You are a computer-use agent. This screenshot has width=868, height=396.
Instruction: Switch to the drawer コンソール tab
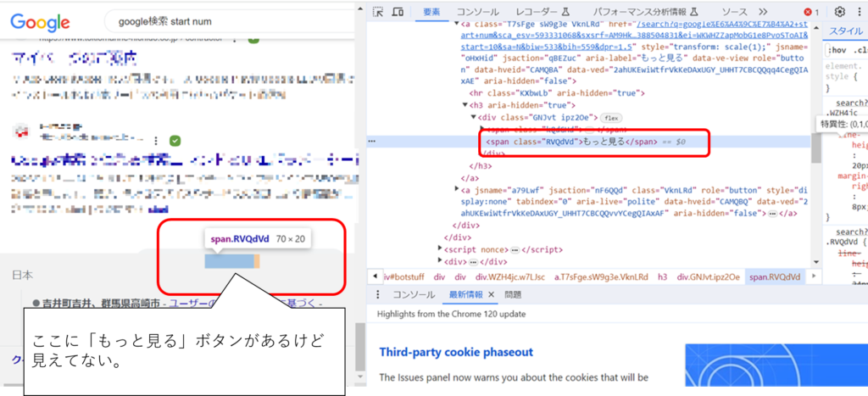point(414,294)
